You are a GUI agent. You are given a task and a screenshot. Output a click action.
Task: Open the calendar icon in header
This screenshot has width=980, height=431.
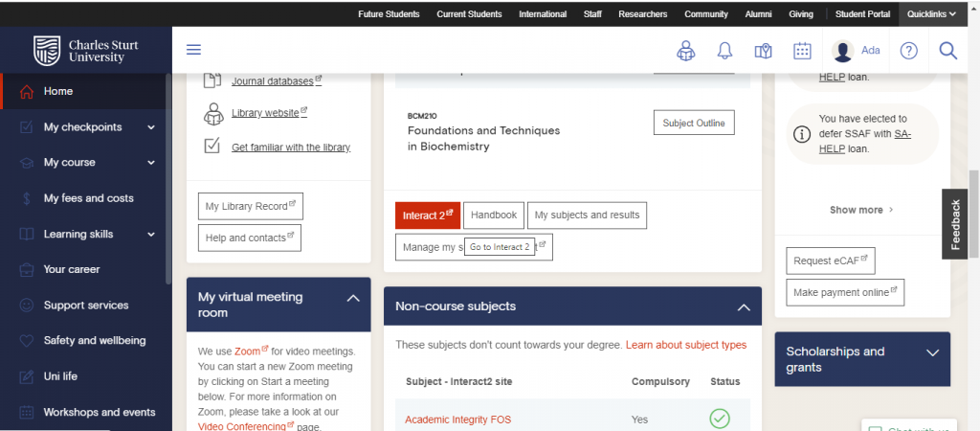(x=802, y=51)
